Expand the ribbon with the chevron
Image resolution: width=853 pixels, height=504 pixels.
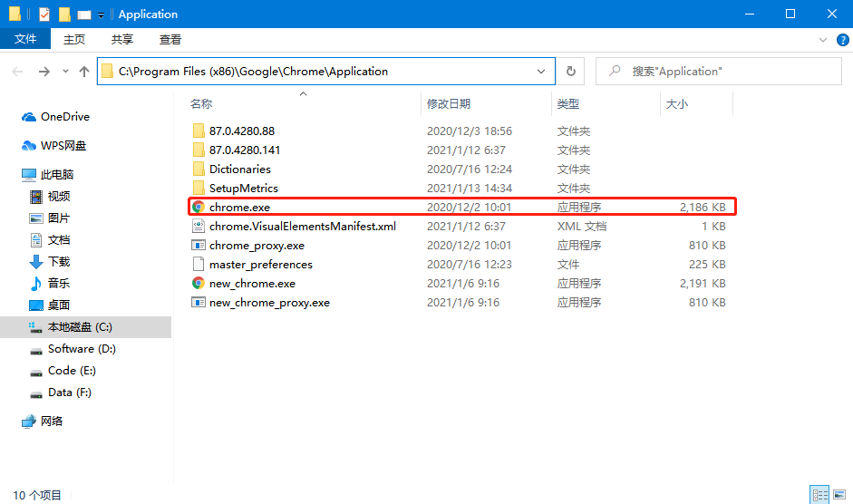(x=822, y=40)
